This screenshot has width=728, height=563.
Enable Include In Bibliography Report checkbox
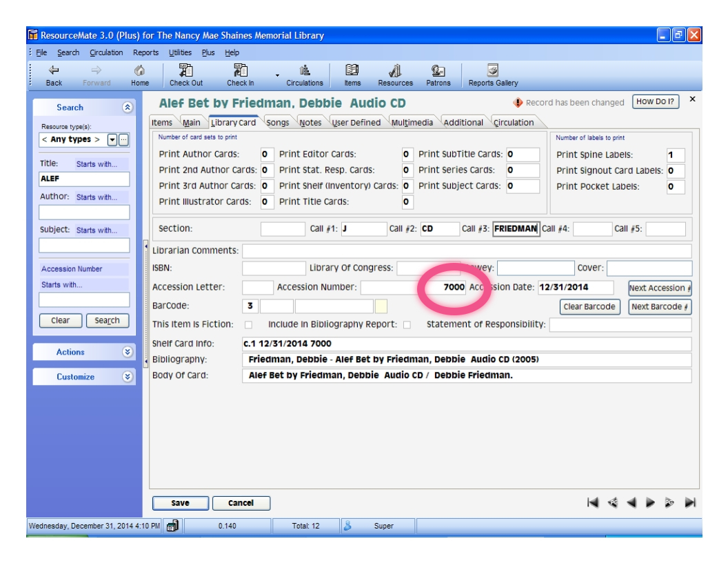tap(407, 325)
